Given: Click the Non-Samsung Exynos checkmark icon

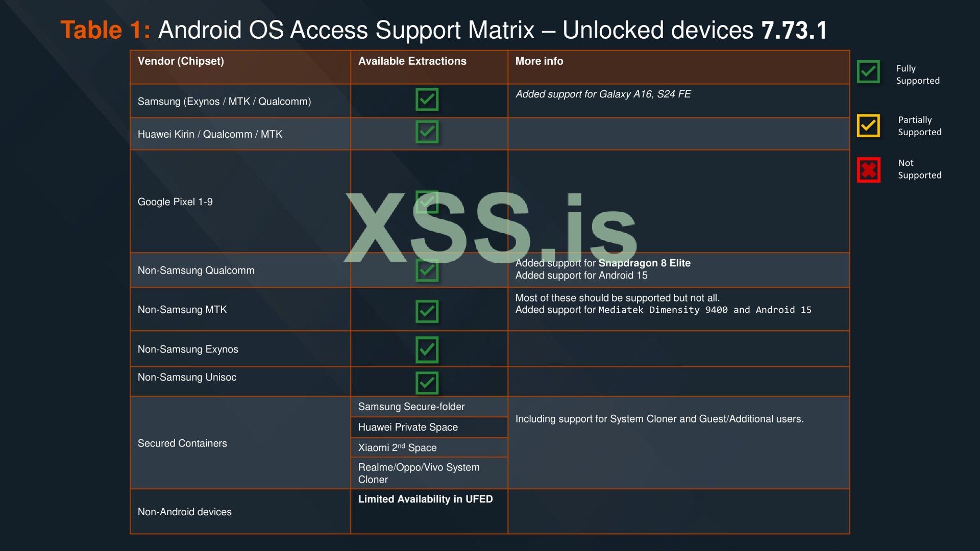Looking at the screenshot, I should point(428,349).
